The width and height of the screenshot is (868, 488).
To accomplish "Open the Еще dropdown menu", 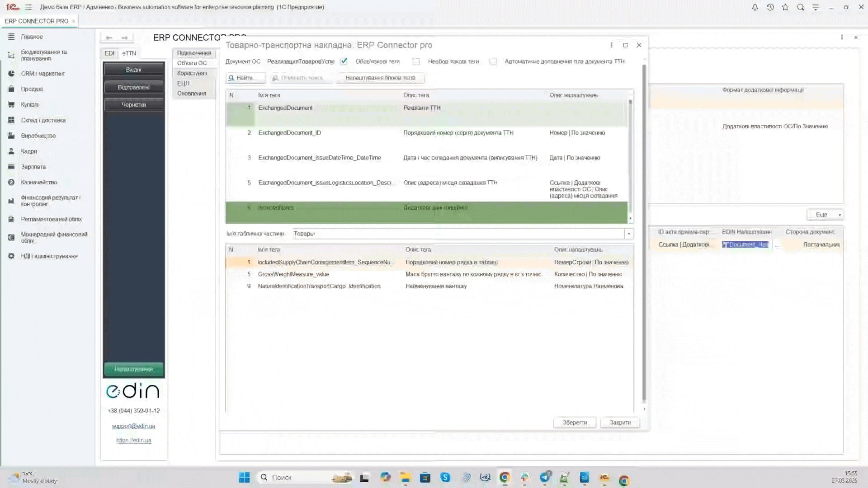I will [826, 215].
